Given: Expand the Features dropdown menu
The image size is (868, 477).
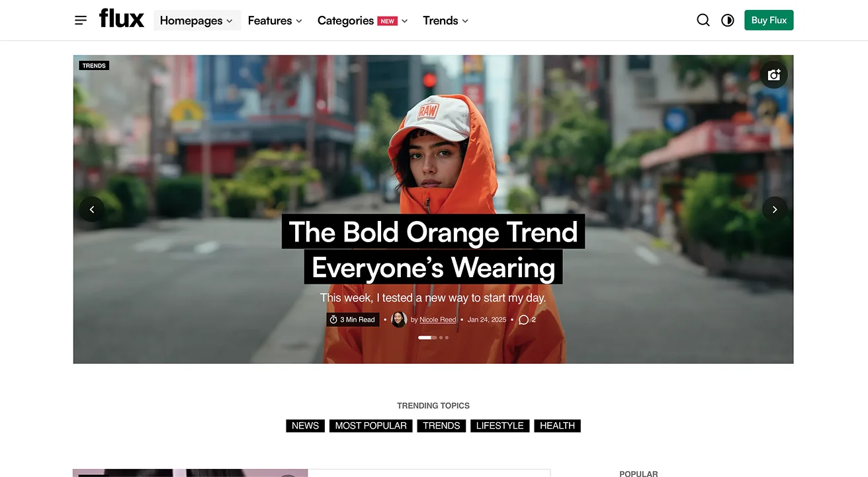Looking at the screenshot, I should point(275,21).
